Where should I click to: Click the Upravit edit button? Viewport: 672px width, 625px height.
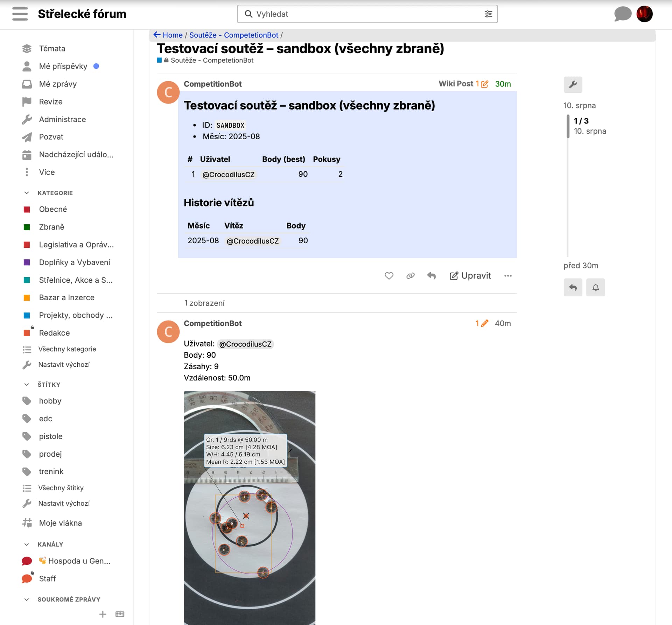[470, 276]
